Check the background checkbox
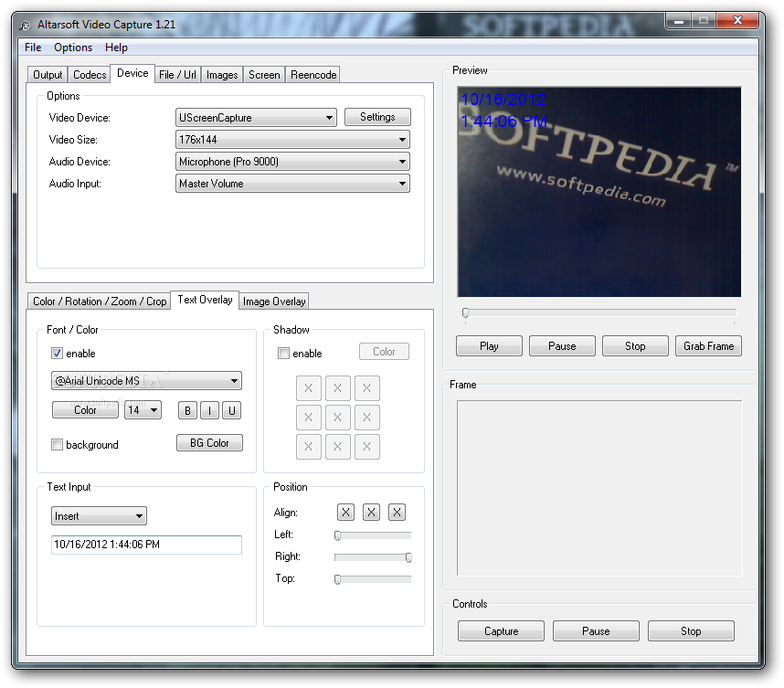 pos(57,444)
